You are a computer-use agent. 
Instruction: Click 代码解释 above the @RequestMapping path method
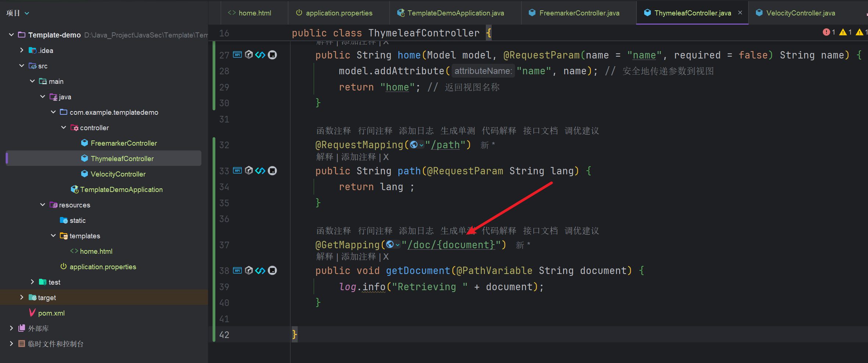coord(499,131)
